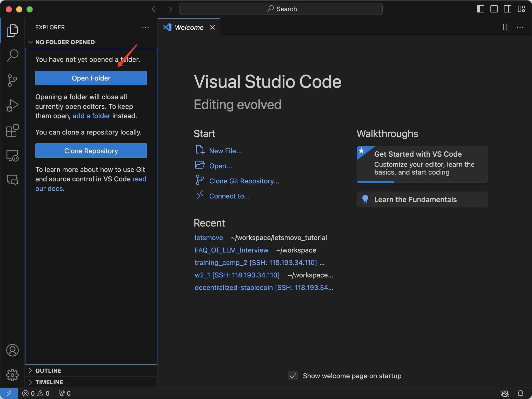Click the EXPLORER panel title

(x=50, y=27)
